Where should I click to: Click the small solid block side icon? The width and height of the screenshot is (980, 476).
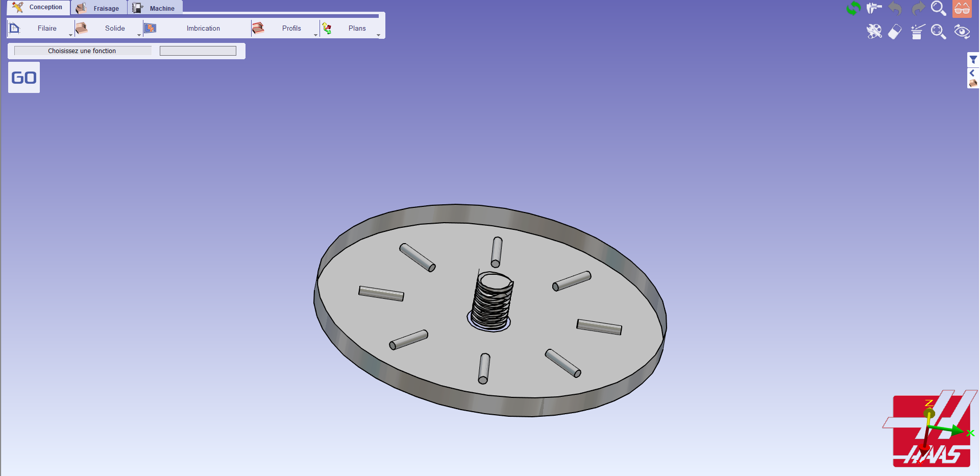(973, 83)
